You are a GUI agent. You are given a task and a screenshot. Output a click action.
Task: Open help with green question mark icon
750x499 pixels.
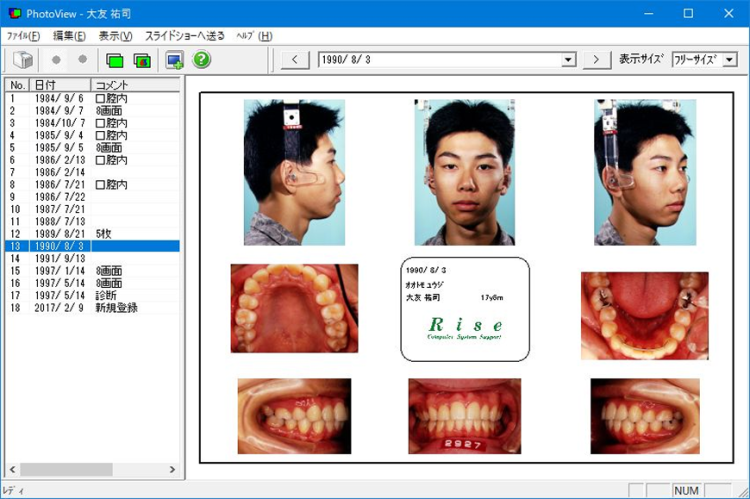click(202, 60)
